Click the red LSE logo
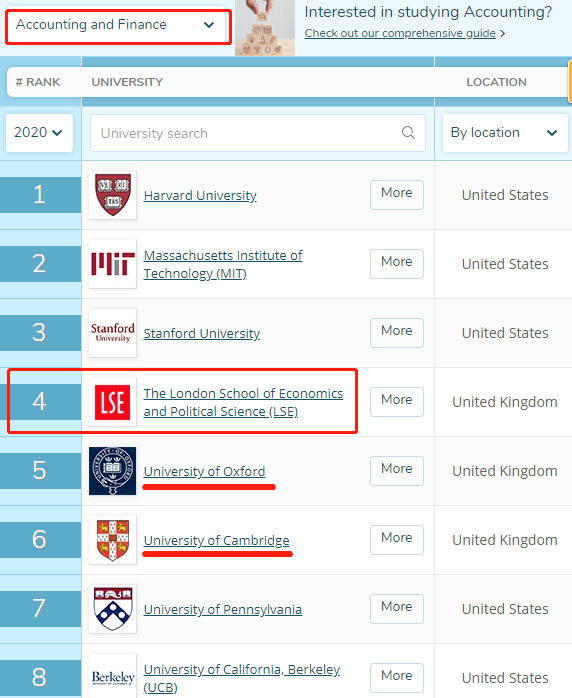Viewport: 572px width, 698px height. point(113,402)
